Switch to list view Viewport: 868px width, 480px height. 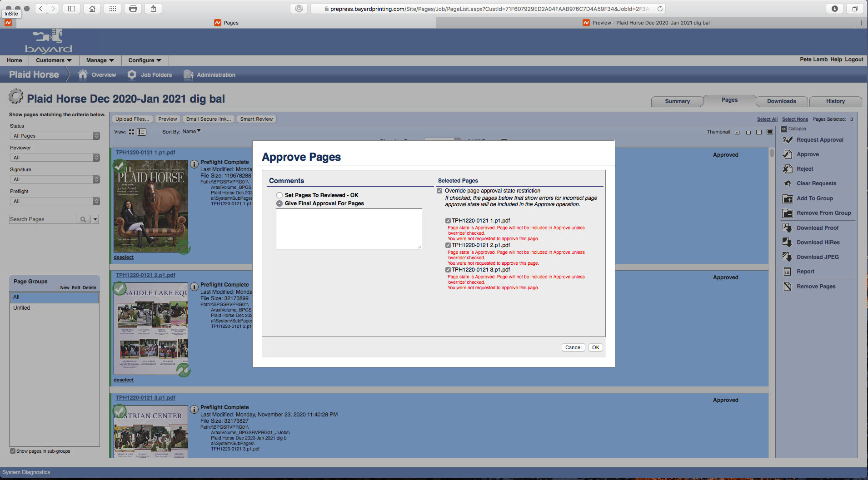point(142,132)
